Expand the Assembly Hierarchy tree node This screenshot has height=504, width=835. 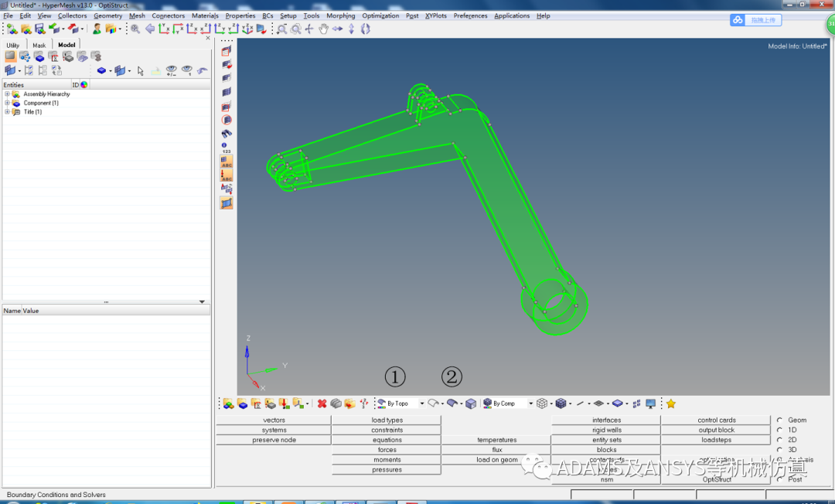point(7,94)
